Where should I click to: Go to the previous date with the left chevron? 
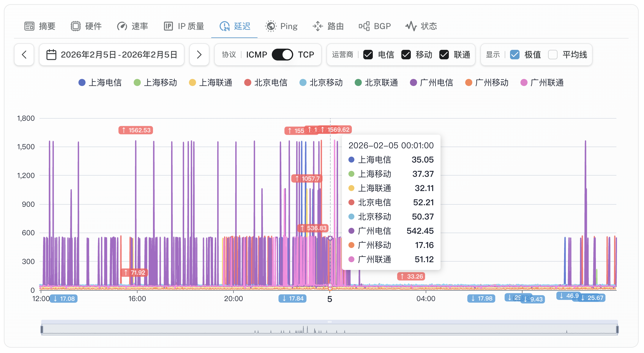(24, 55)
